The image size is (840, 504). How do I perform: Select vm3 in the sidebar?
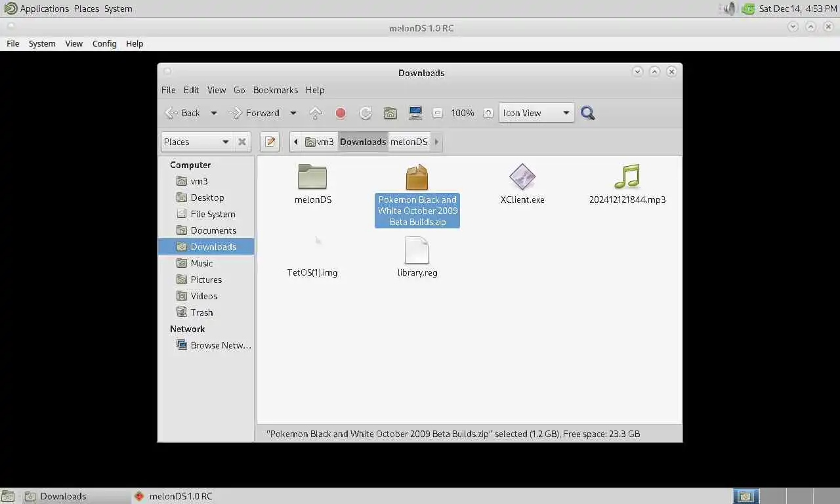206,181
